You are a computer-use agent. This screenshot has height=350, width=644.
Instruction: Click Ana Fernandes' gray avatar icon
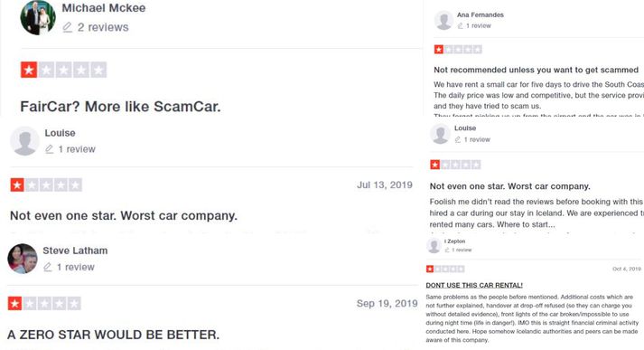tap(444, 20)
